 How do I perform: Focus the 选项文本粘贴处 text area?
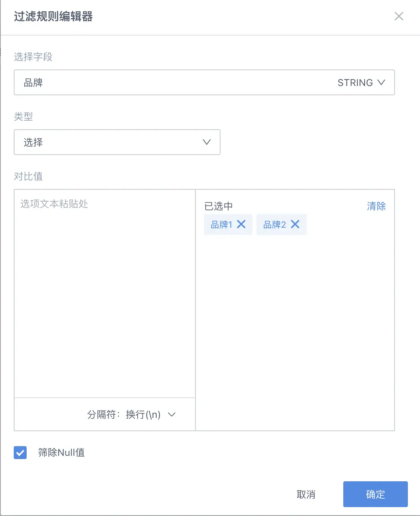[x=105, y=294]
